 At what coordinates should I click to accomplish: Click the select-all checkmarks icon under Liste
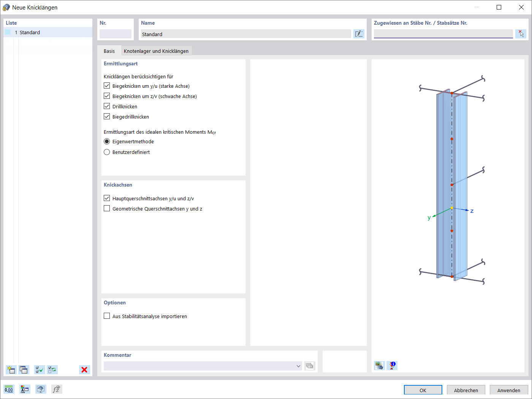click(40, 370)
